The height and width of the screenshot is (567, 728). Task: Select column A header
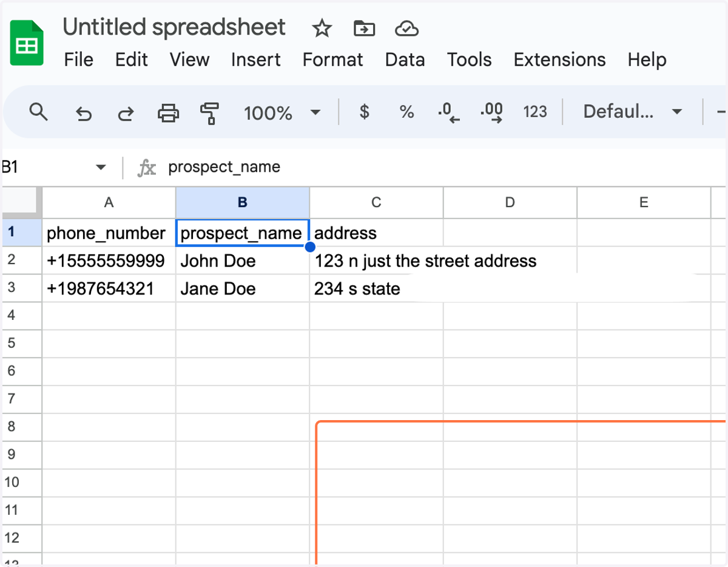(109, 202)
